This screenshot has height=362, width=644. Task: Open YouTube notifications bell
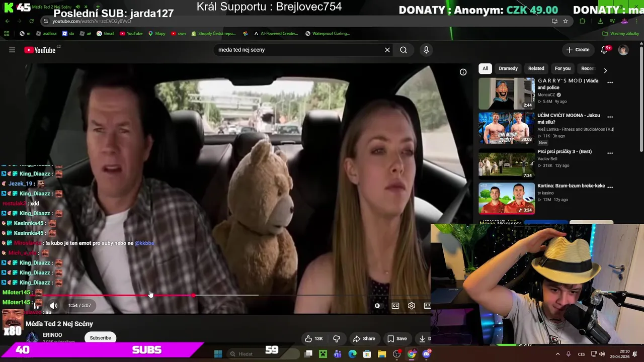pos(605,50)
